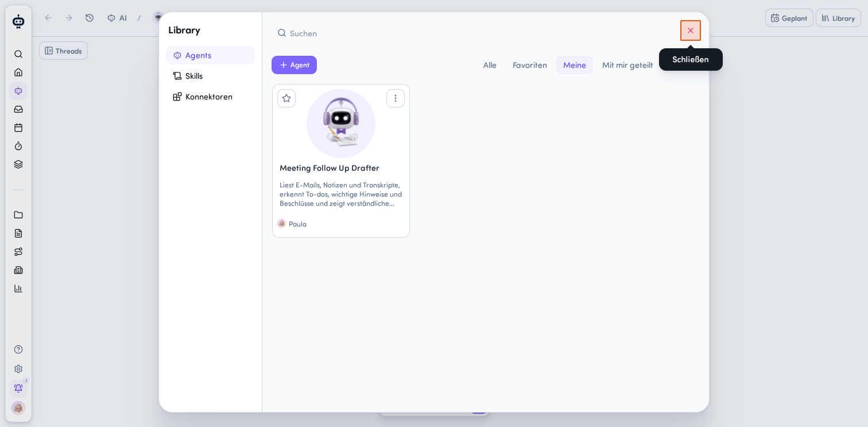Click the Meeting Follow Up Drafter robot image
Image resolution: width=868 pixels, height=427 pixels.
341,124
